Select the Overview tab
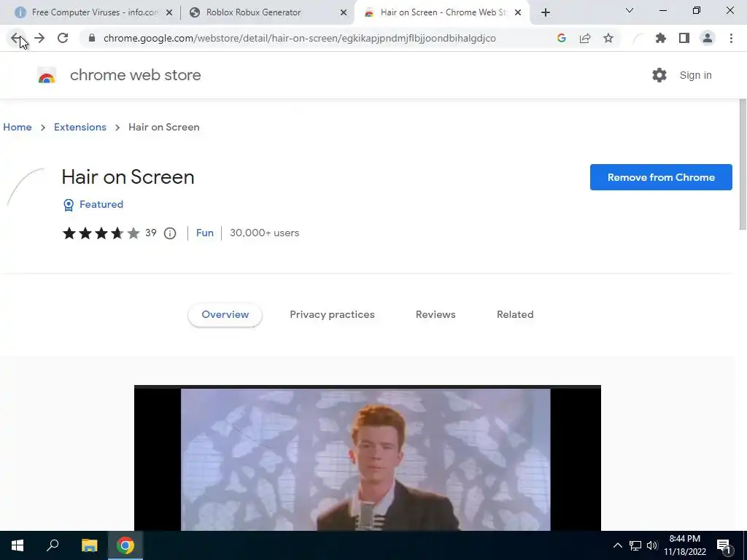 pyautogui.click(x=225, y=315)
